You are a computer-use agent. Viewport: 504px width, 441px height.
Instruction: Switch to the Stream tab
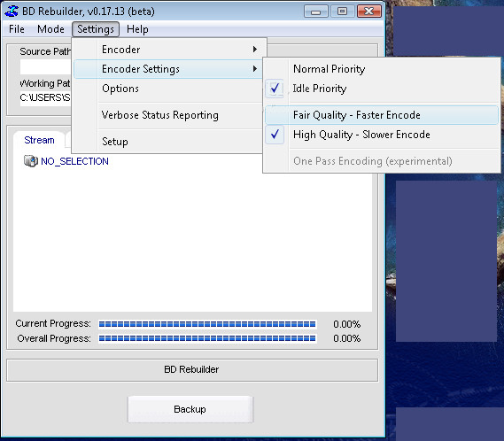(39, 140)
